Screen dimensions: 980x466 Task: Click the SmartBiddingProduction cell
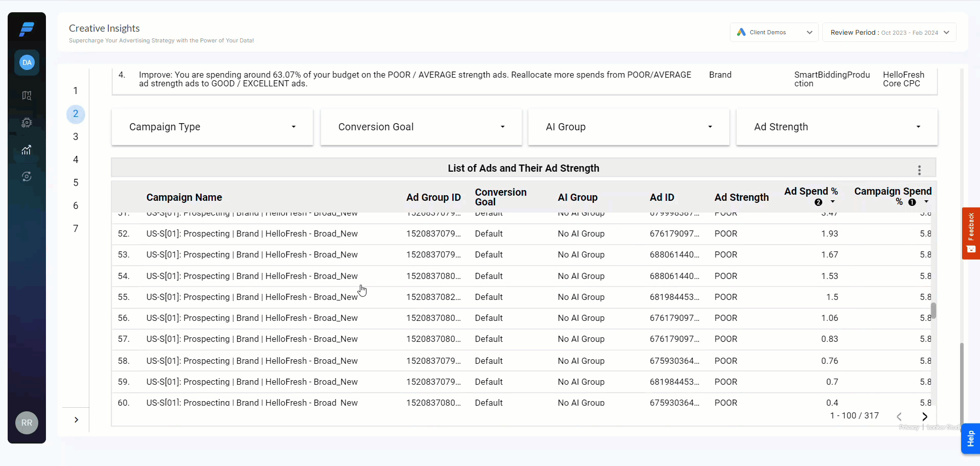pos(832,79)
